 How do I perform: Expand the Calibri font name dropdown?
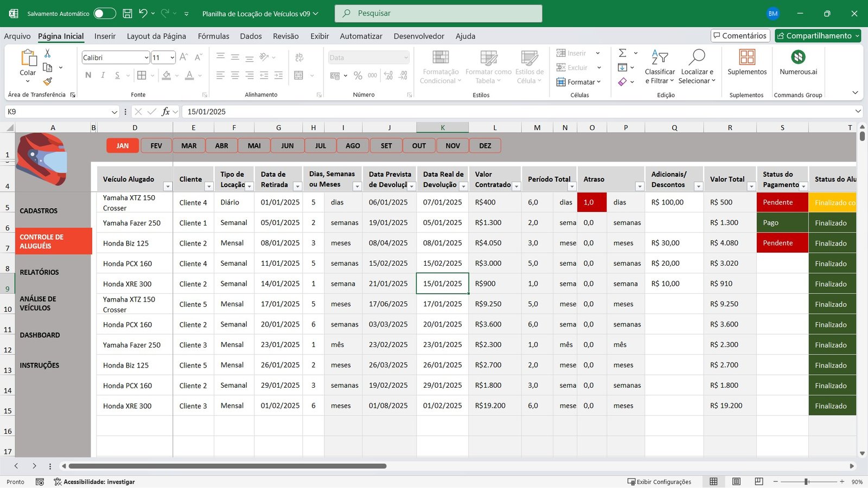tap(146, 57)
